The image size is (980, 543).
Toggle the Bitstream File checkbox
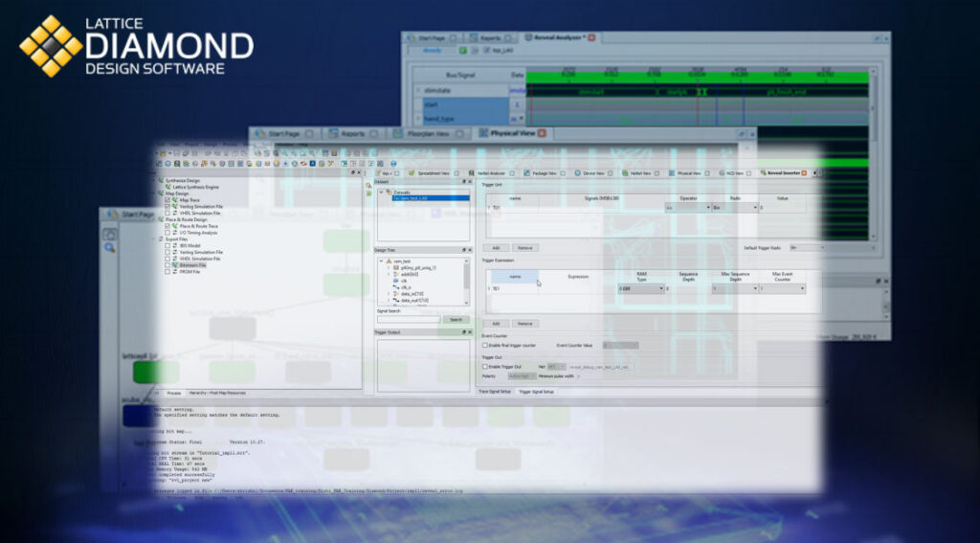click(167, 264)
